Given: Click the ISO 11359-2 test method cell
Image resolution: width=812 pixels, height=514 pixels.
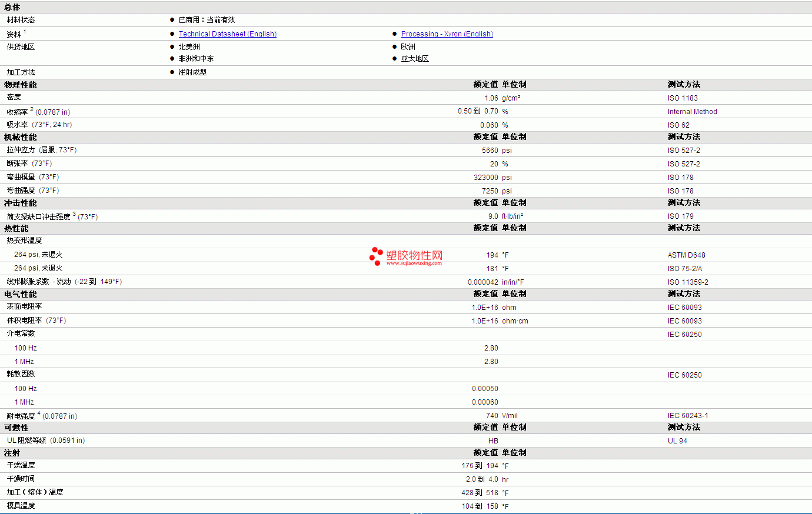Looking at the screenshot, I should point(688,282).
